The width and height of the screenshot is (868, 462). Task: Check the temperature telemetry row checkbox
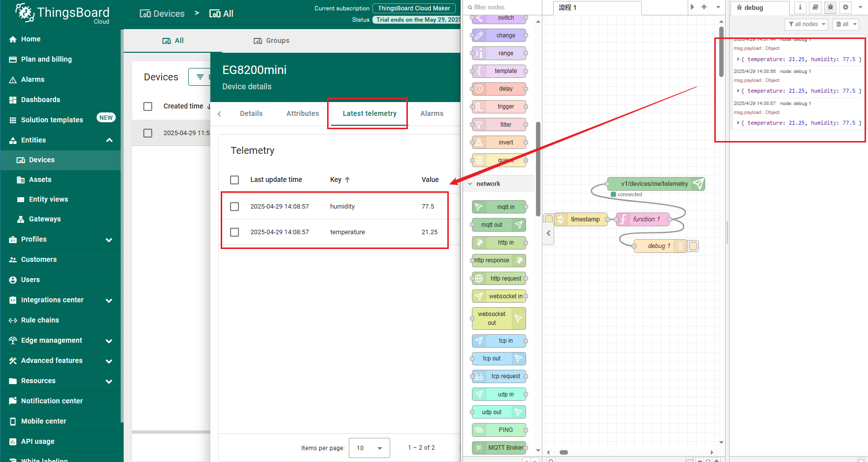click(x=234, y=232)
